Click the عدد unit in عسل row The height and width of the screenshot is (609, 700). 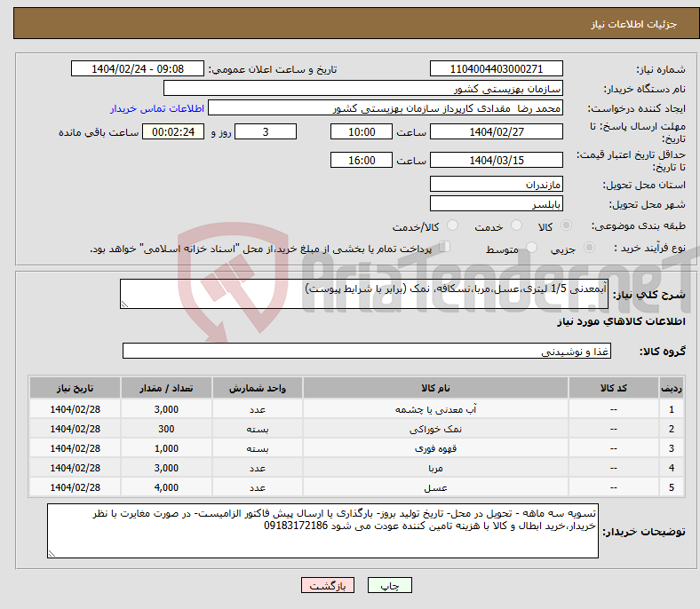point(258,487)
